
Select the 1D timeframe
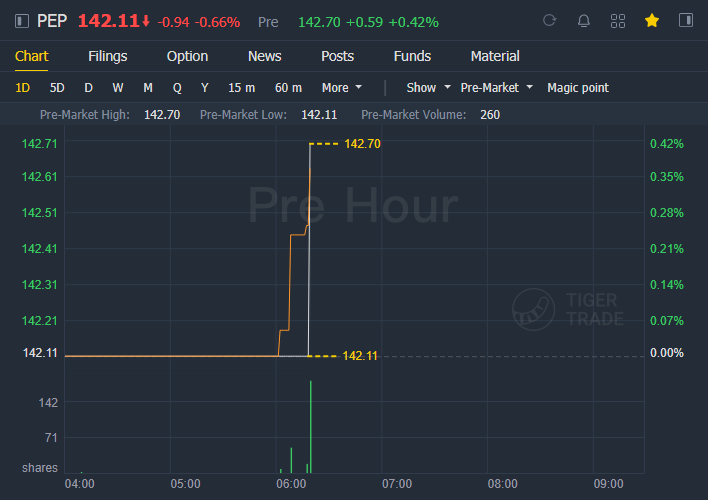[23, 88]
